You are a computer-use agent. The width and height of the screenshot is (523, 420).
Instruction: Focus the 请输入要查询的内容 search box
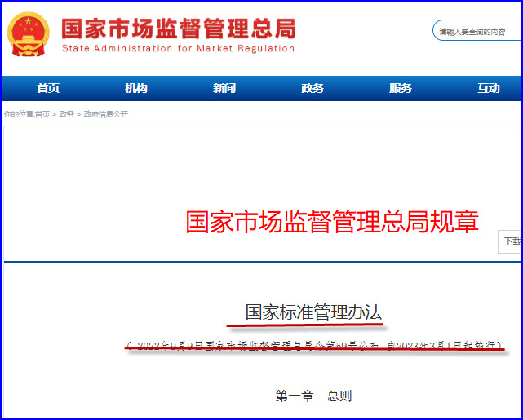point(477,31)
